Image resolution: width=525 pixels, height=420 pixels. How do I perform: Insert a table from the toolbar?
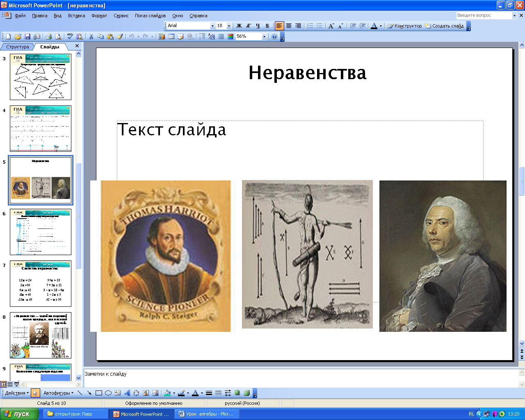click(x=171, y=37)
